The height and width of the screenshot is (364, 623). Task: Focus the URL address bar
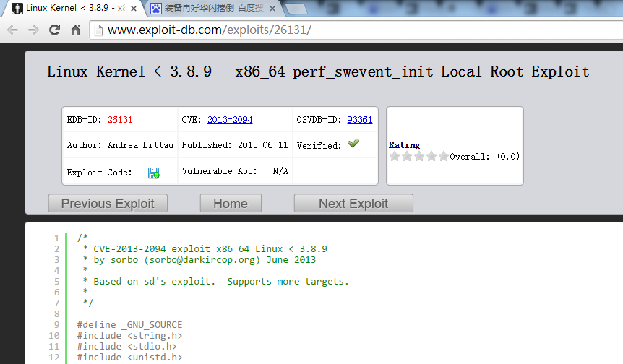[x=358, y=30]
